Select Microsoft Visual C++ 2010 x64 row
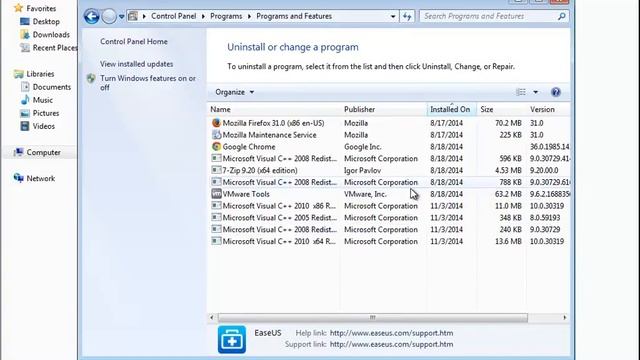 point(389,241)
